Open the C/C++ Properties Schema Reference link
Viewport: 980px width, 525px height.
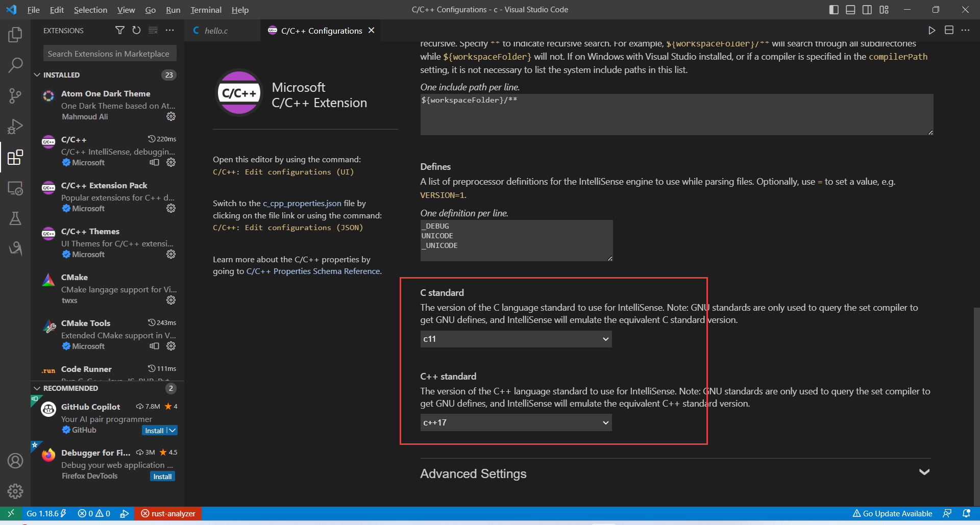[x=313, y=271]
